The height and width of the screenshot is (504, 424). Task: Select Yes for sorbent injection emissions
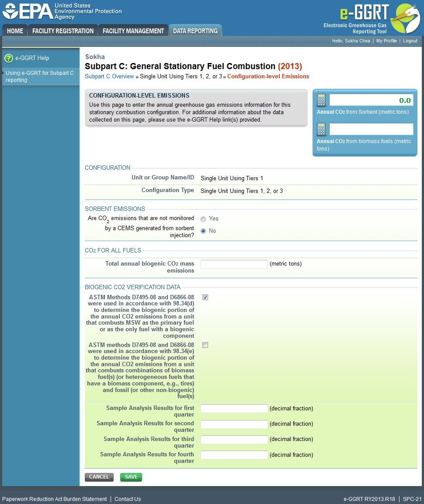pyautogui.click(x=203, y=219)
